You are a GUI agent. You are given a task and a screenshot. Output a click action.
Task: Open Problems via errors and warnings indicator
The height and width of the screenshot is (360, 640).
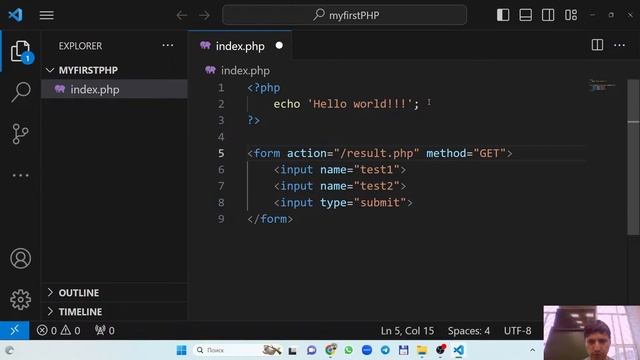[58, 330]
